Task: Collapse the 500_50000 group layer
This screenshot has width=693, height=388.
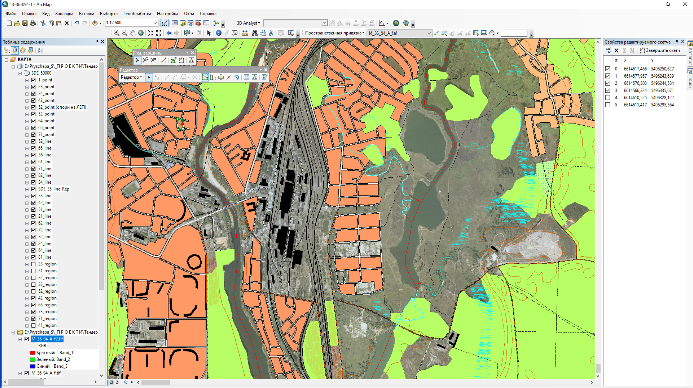Action: click(x=20, y=73)
